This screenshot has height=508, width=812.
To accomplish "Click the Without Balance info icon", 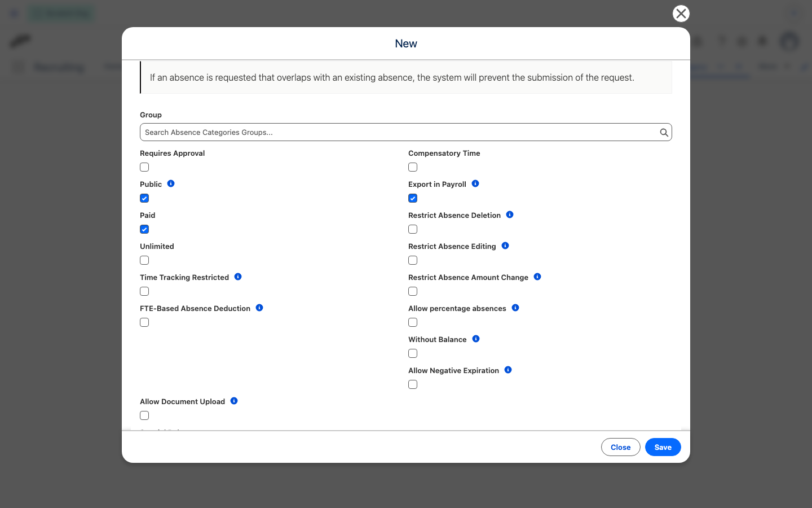I will tap(476, 339).
